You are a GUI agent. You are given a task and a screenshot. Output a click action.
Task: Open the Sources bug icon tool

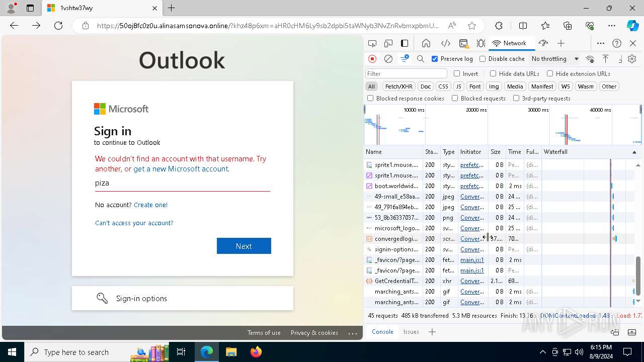pos(480,43)
